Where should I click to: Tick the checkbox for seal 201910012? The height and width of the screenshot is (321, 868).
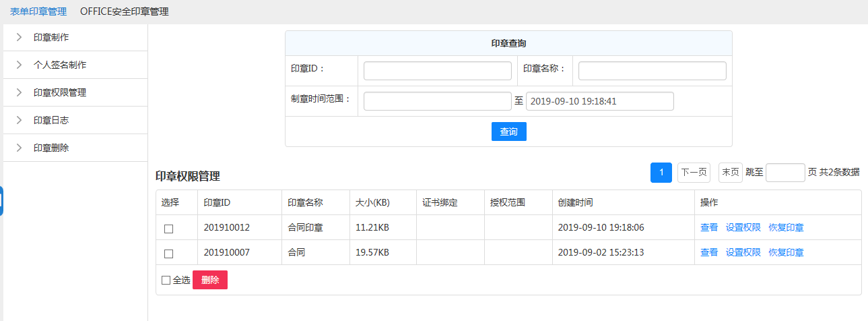pyautogui.click(x=168, y=229)
